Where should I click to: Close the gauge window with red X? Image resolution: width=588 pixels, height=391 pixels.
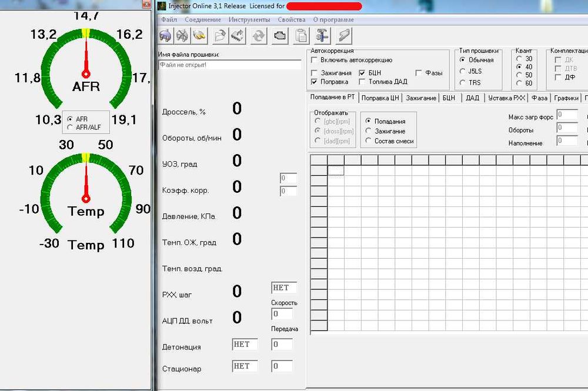click(146, 4)
